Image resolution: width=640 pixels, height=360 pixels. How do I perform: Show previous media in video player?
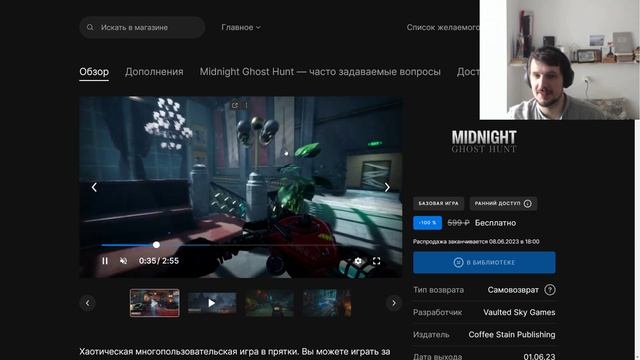(x=94, y=187)
